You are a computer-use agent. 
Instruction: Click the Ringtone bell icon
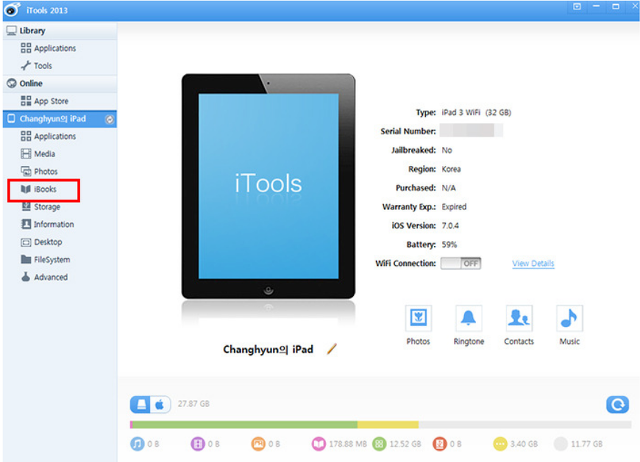tap(469, 318)
